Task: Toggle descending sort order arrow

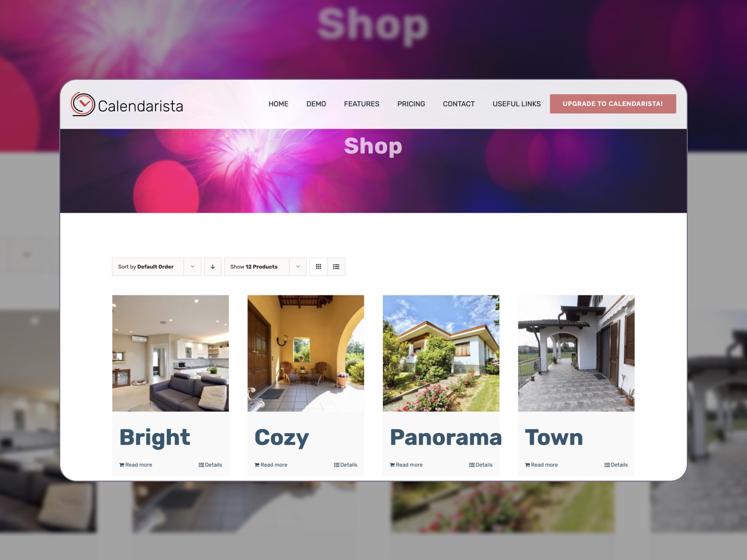Action: pos(212,267)
